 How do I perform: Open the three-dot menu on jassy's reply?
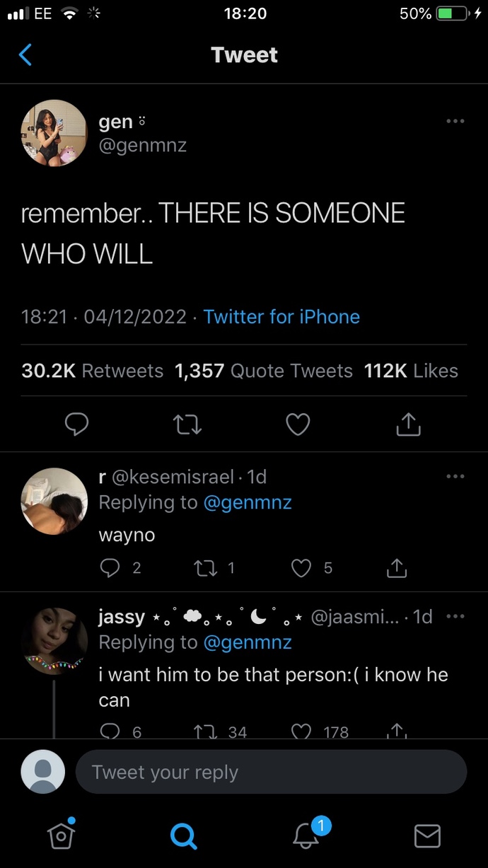[x=455, y=616]
